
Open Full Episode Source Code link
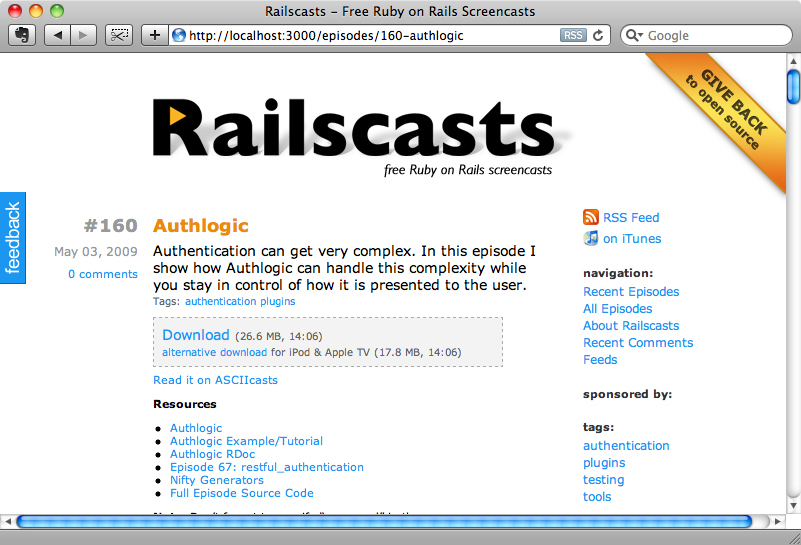[242, 493]
